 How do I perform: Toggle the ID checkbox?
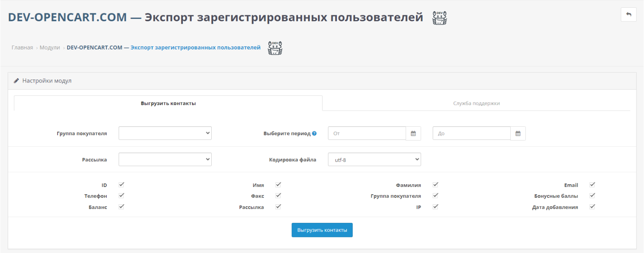(122, 185)
